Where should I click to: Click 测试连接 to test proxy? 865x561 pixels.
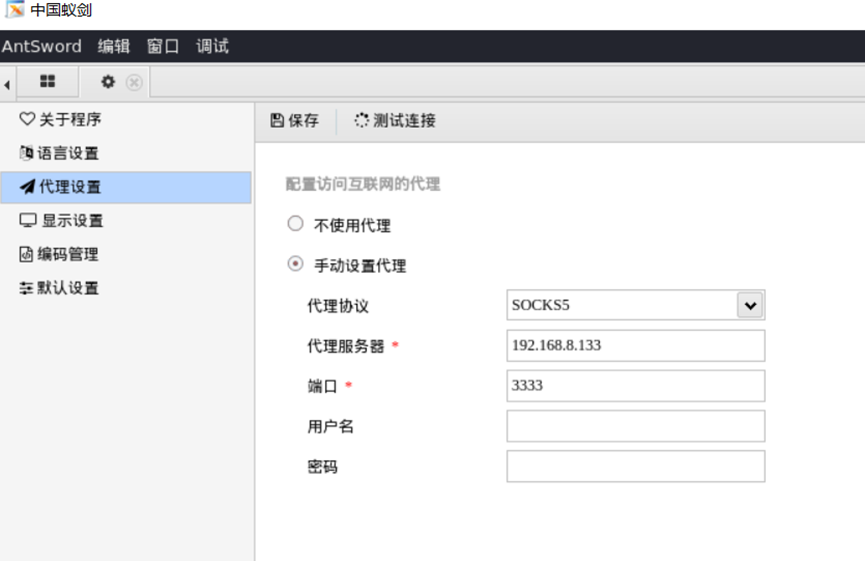point(395,120)
